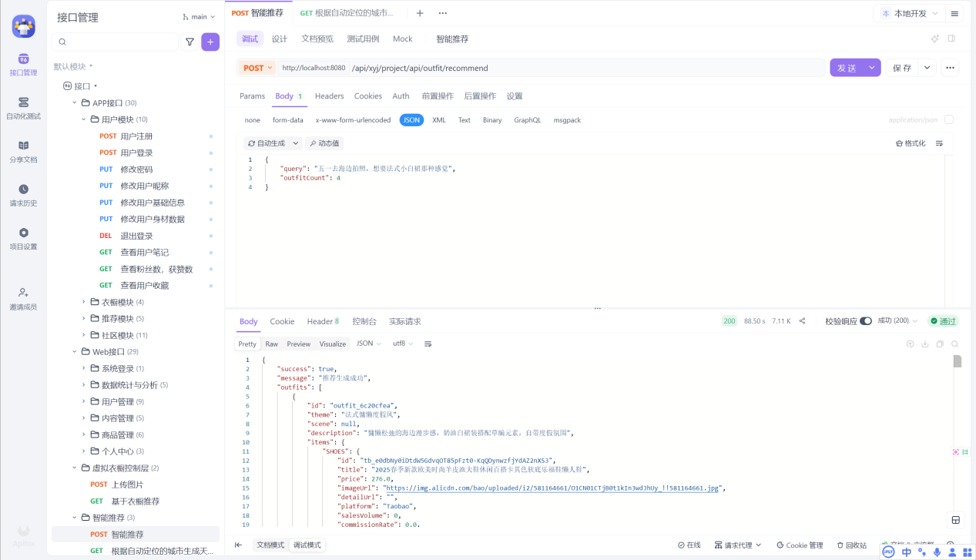Switch to the response Cookie tab
976x560 pixels.
(x=282, y=321)
